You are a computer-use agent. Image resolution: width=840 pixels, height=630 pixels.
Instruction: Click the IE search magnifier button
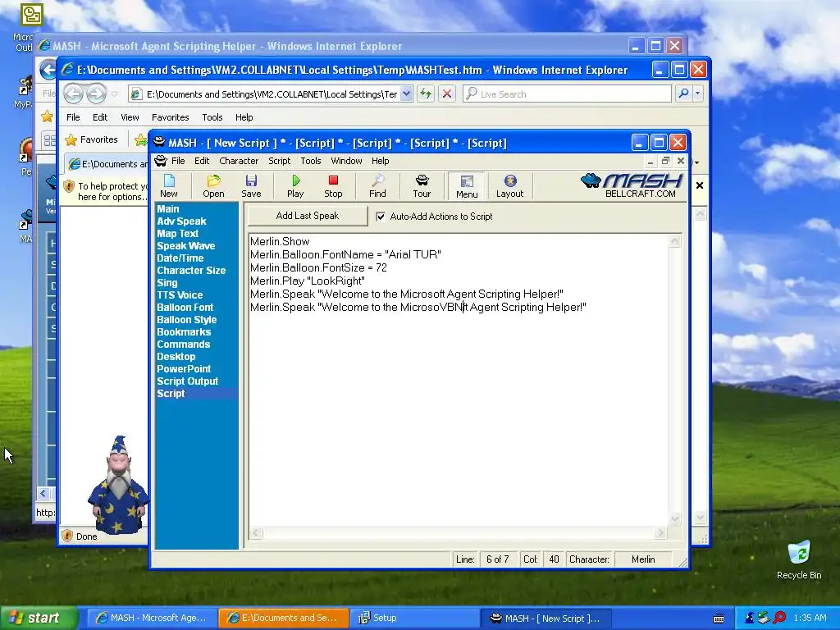[x=683, y=94]
